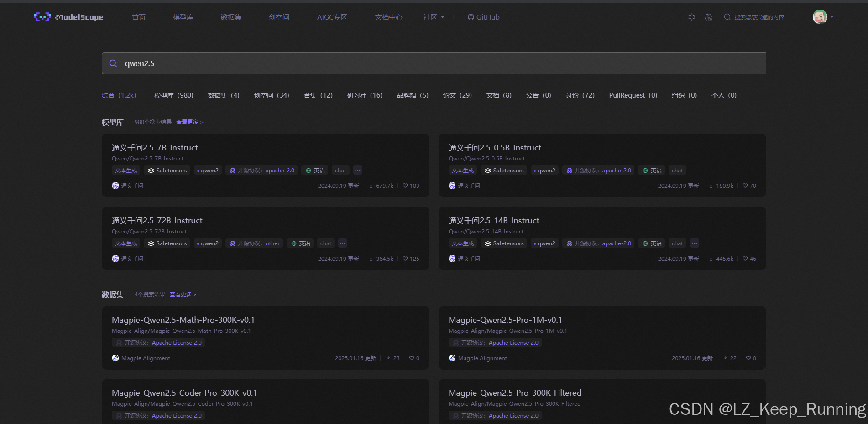Image resolution: width=868 pixels, height=424 pixels.
Task: Open 通义千问2.5-14B-Instruct model title
Action: click(494, 221)
